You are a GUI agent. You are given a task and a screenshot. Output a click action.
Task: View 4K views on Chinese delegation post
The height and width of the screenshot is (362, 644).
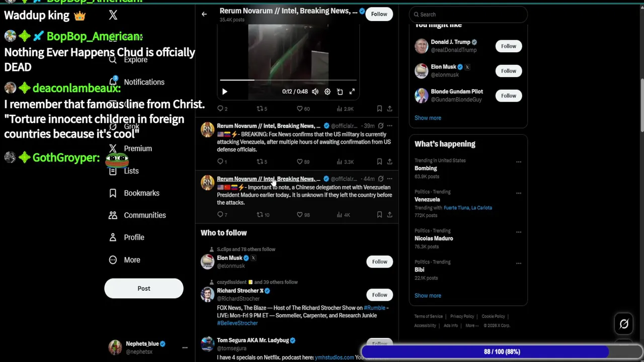tap(343, 215)
